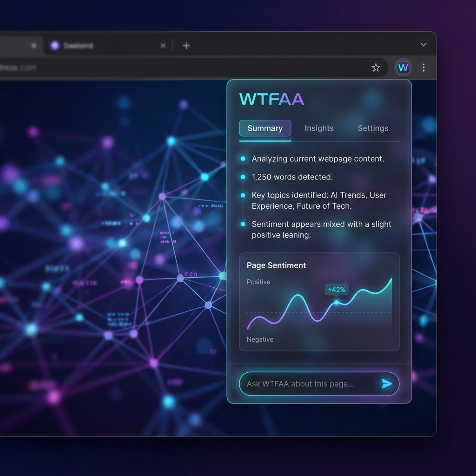
Task: Close the Dashboard browser tab
Action: pos(163,45)
